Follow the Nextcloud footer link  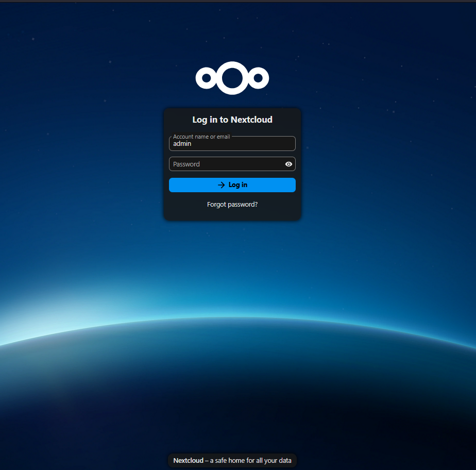point(188,460)
